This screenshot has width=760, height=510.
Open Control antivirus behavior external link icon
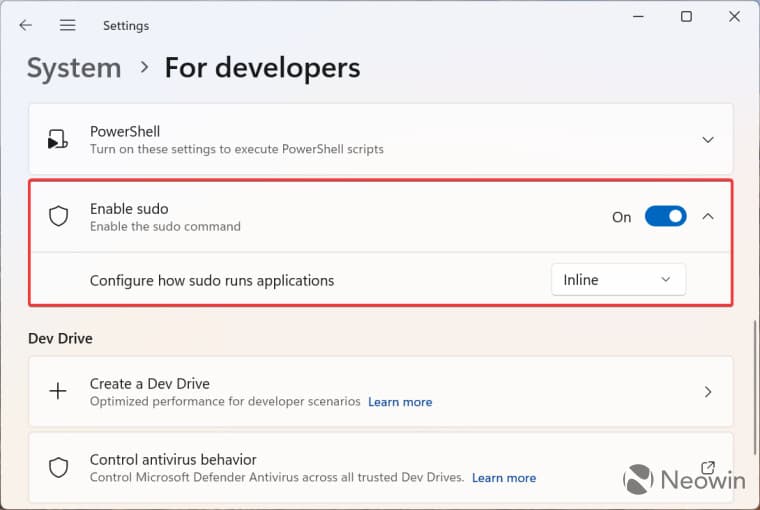click(708, 467)
